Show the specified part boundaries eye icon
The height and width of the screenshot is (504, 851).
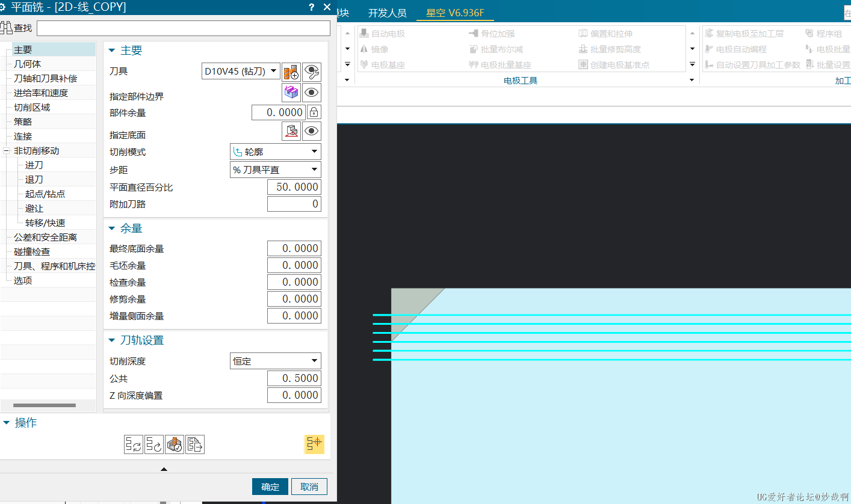point(312,93)
